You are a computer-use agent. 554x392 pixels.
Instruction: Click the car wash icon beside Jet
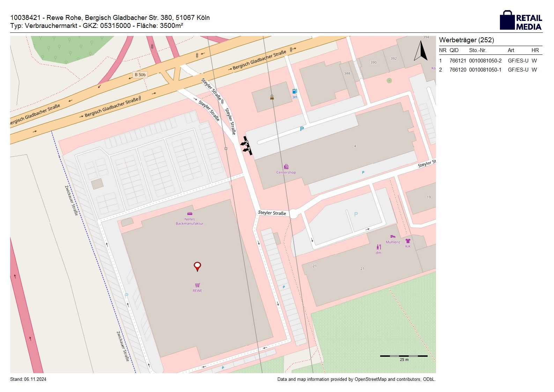coord(272,97)
